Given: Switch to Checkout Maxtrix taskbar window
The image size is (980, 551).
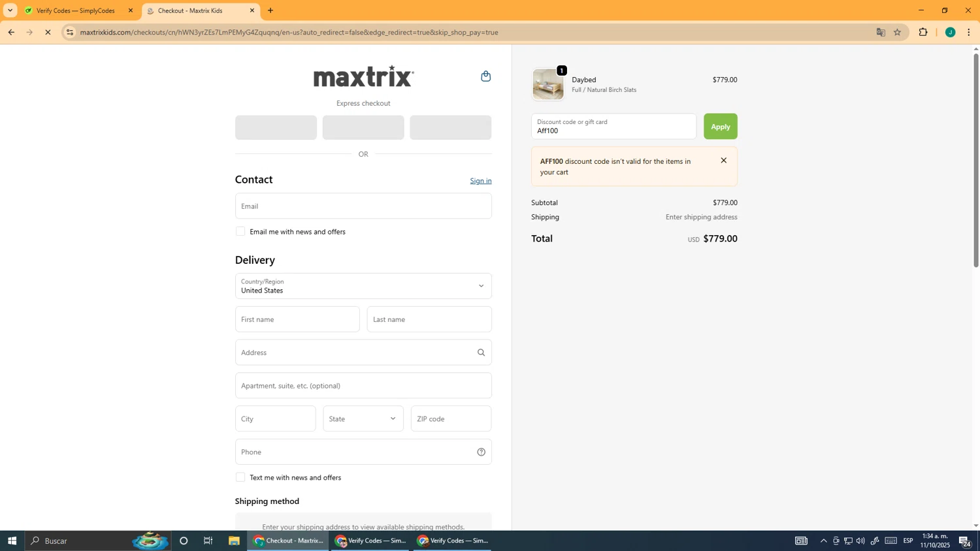Looking at the screenshot, I should (x=288, y=541).
